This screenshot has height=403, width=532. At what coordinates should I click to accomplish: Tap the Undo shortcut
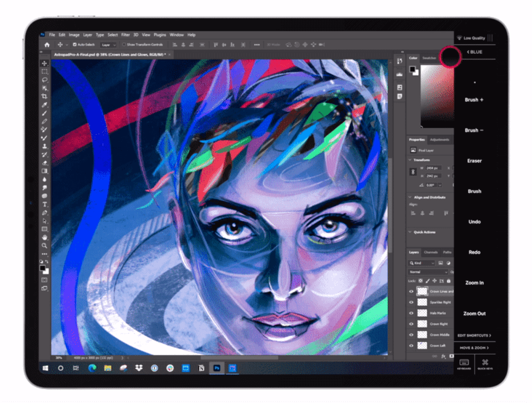pyautogui.click(x=475, y=221)
